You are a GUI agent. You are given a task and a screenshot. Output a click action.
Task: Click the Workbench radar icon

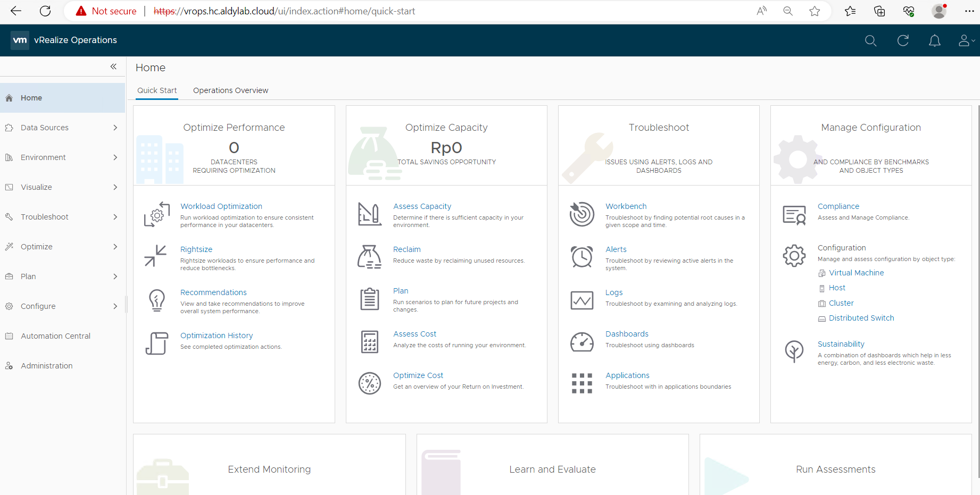tap(582, 214)
